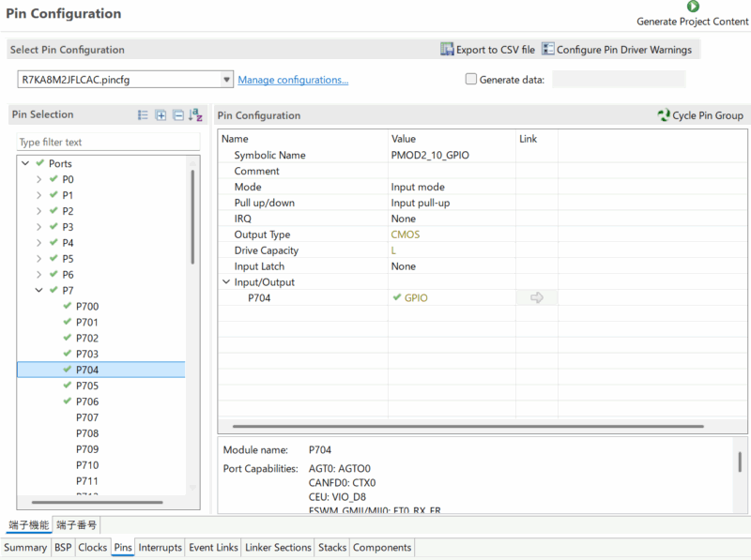
Task: Expand all nodes in Pin Selection
Action: tap(161, 115)
